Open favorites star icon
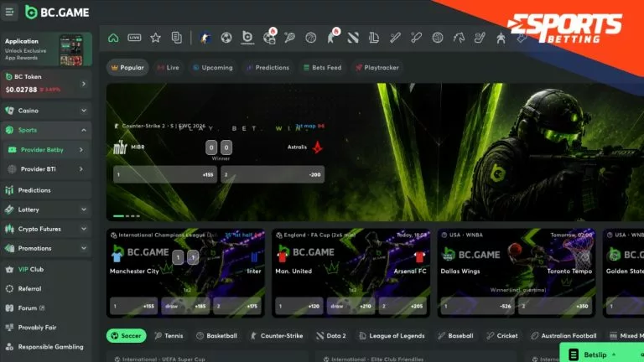The height and width of the screenshot is (362, 644). [155, 38]
